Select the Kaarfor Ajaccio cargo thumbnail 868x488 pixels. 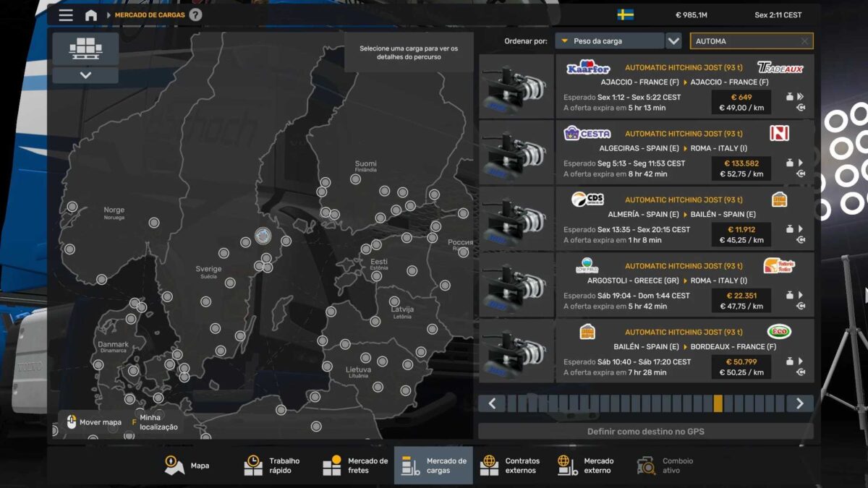click(516, 87)
